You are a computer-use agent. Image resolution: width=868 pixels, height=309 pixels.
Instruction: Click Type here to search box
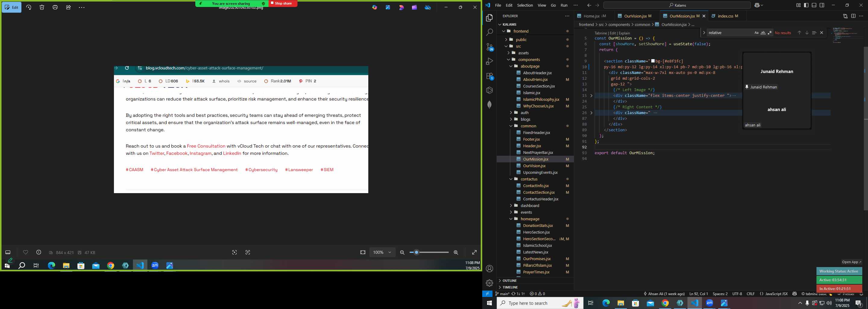(x=540, y=303)
